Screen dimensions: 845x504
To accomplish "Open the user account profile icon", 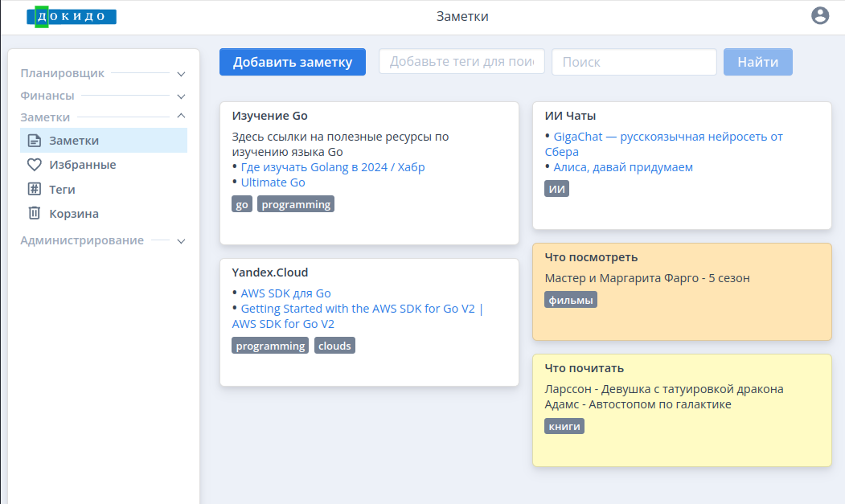I will tap(819, 15).
